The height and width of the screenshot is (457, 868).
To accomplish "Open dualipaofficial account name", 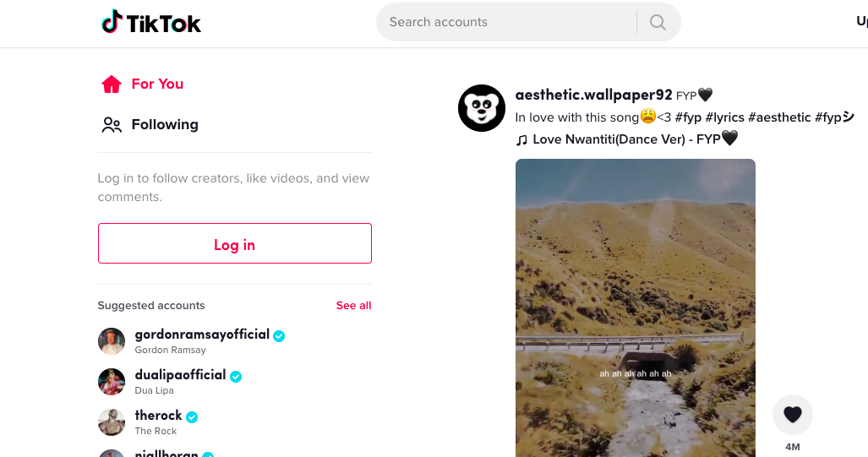I will [180, 375].
